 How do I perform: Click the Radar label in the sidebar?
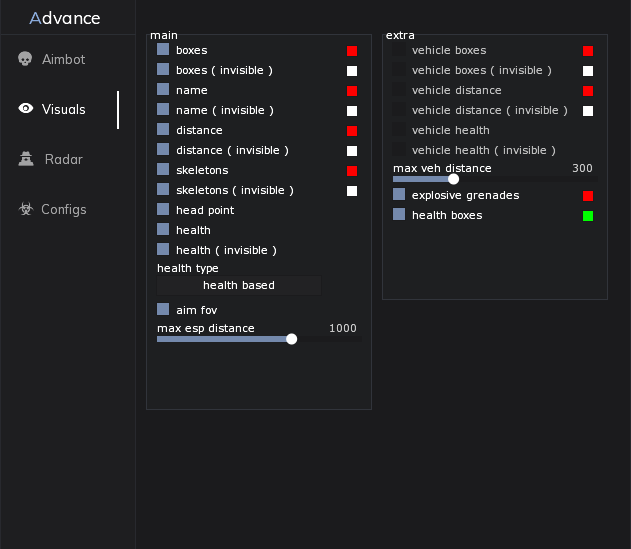(64, 159)
